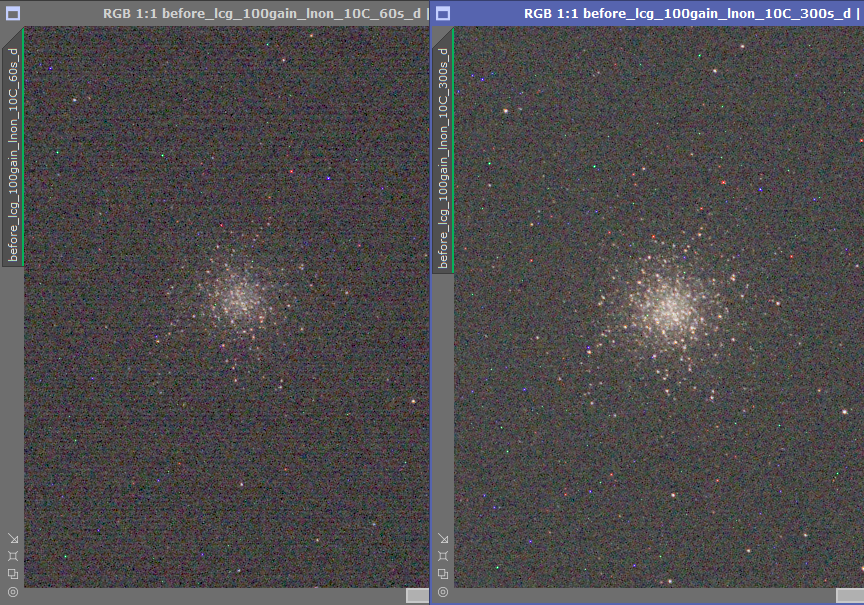
Task: Click horizontal scrollbar thumb in 60s window
Action: pyautogui.click(x=417, y=596)
